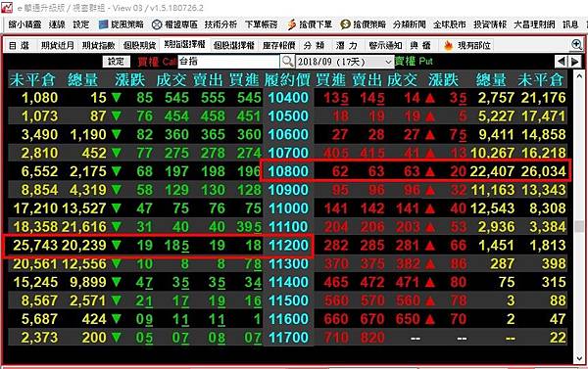Open 旋風策略 via its blue icon
This screenshot has height=369, width=588.
coord(103,24)
